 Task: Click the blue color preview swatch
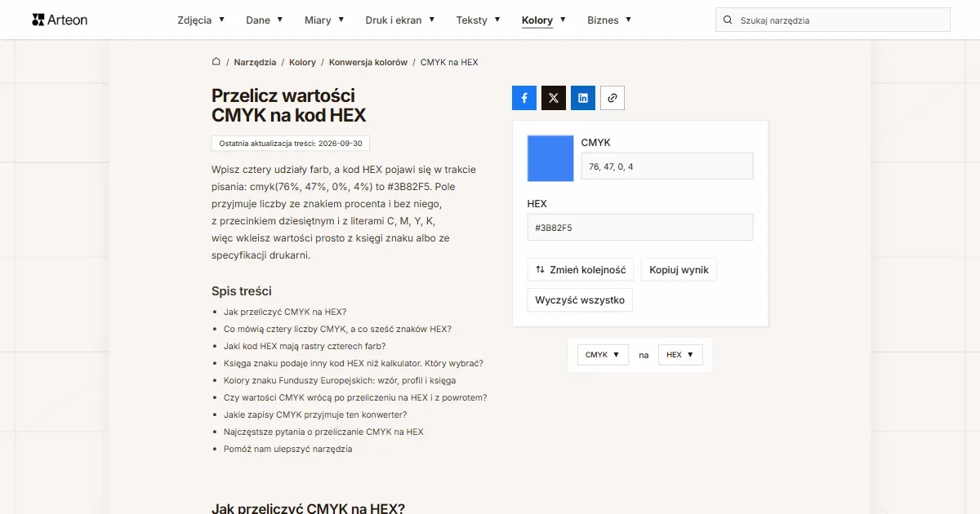(x=551, y=158)
